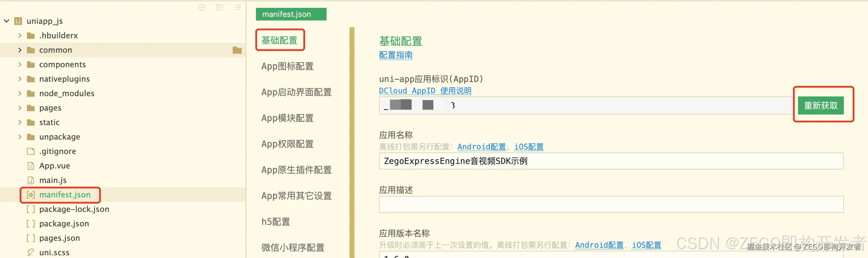The height and width of the screenshot is (258, 868).
Task: Select pages.json in the file tree
Action: [x=60, y=238]
